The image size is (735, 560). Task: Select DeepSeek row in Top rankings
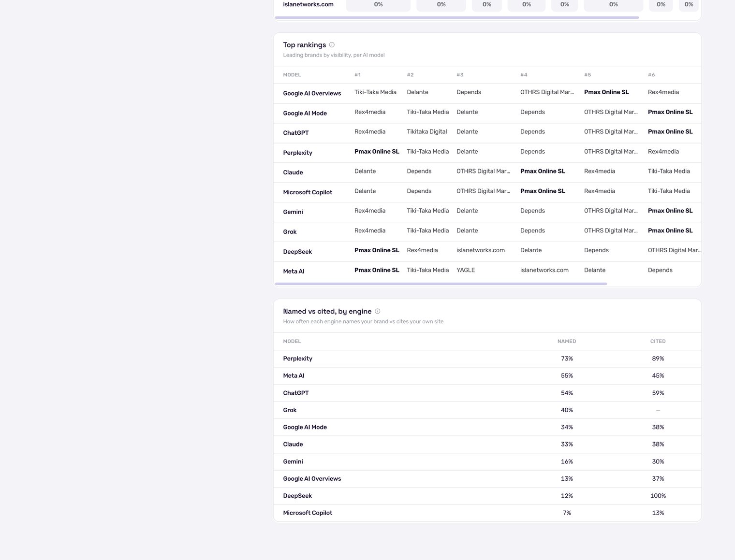pos(487,252)
